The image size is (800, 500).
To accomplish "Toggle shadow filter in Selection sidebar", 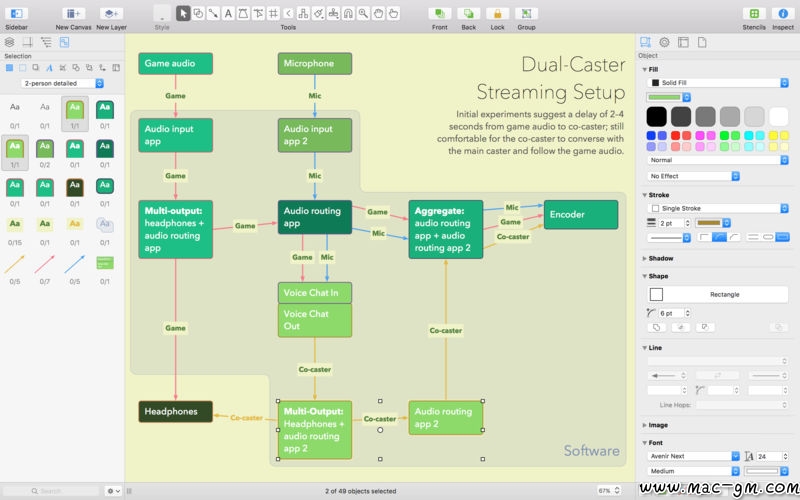I will 36,68.
